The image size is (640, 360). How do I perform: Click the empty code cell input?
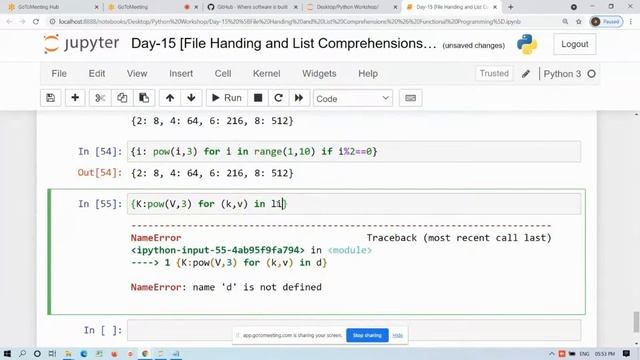point(353,330)
